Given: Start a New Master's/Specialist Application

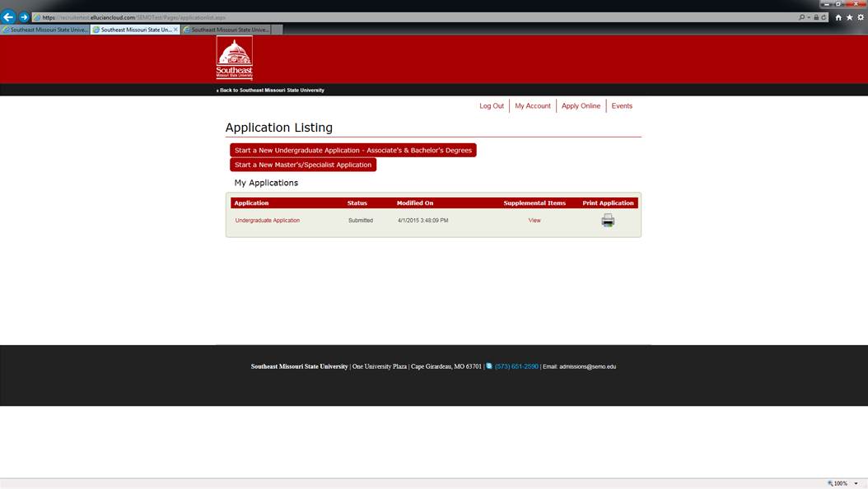Looking at the screenshot, I should coord(303,165).
